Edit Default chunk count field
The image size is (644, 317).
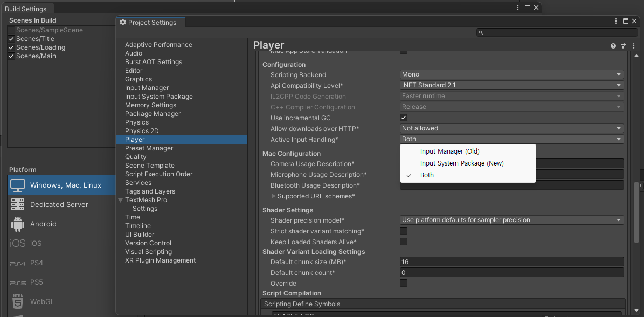pos(512,272)
